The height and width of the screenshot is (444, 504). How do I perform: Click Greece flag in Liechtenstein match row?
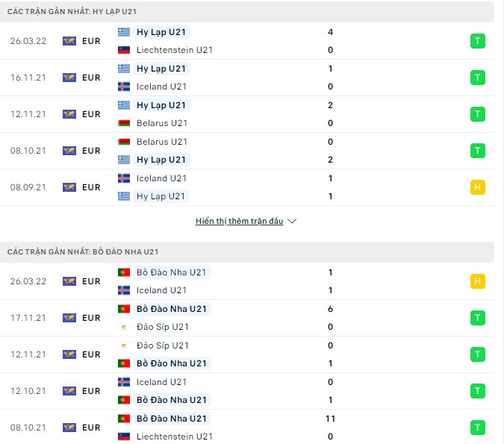pos(124,32)
